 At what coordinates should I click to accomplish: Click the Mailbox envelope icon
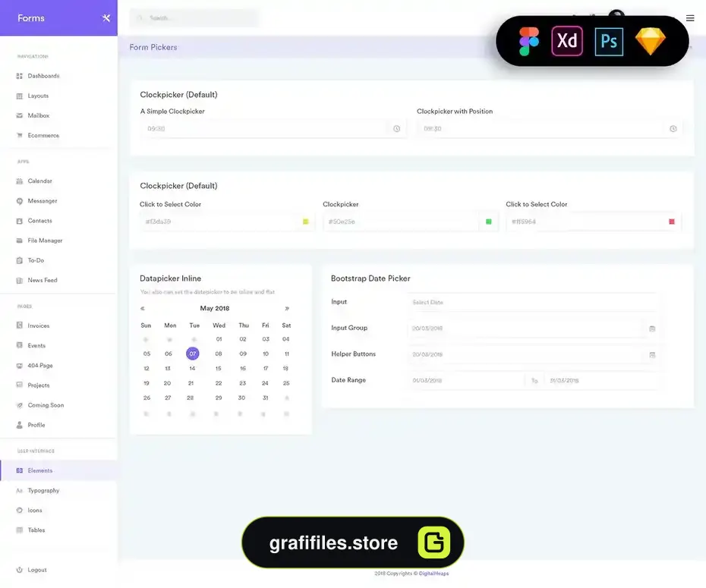point(20,115)
